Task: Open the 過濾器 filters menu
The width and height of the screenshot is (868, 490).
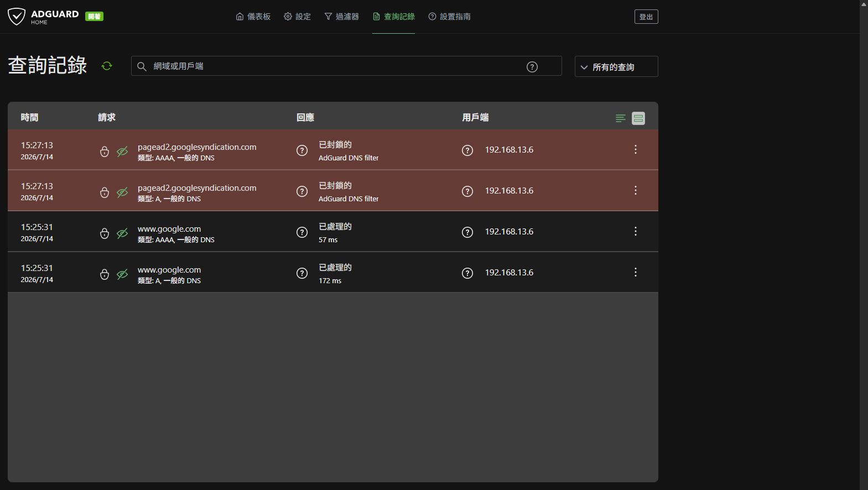Action: tap(341, 17)
